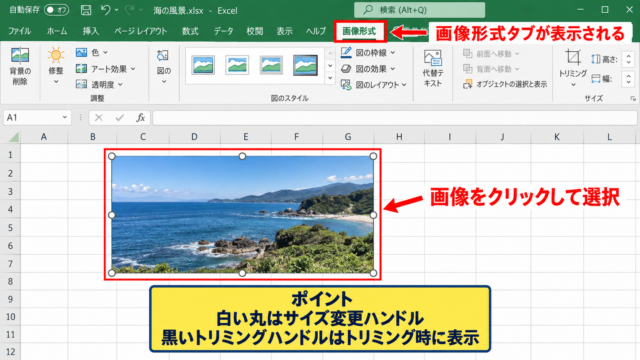This screenshot has width=640, height=360.
Task: Open Picture Layout (図のレイアウト) dropdown
Action: click(374, 84)
